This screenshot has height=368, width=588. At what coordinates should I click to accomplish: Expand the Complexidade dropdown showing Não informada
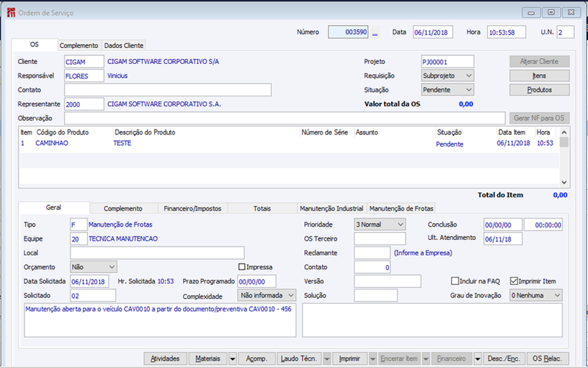[267, 296]
